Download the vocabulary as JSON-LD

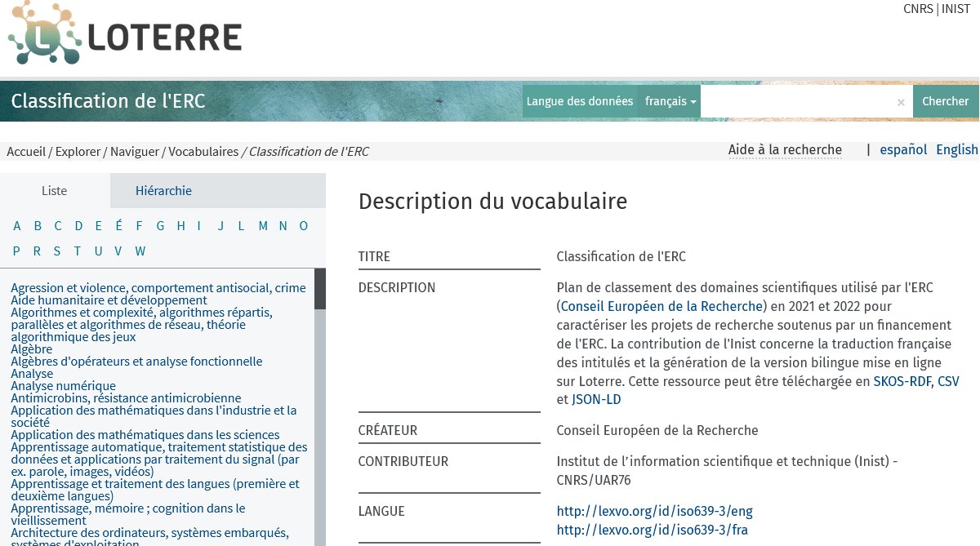click(595, 398)
